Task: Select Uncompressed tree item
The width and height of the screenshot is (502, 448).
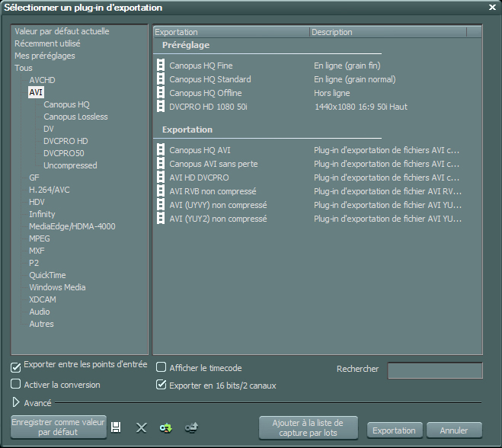Action: coord(70,165)
